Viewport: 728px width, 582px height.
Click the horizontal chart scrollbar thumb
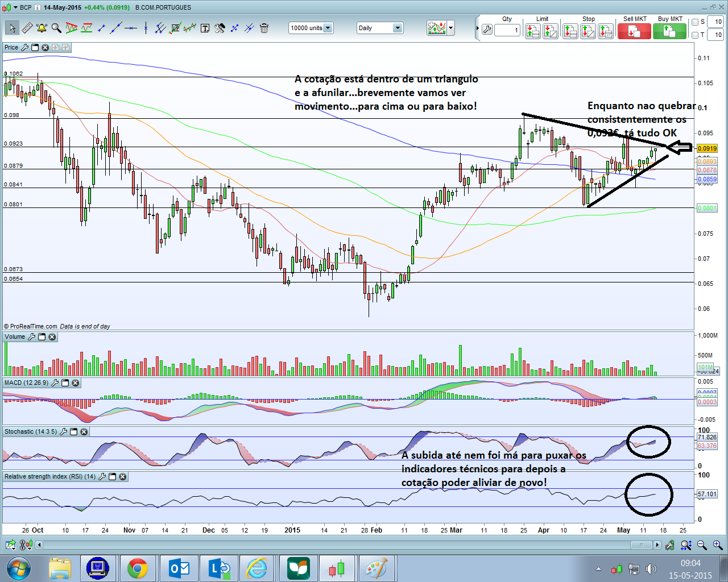point(642,545)
